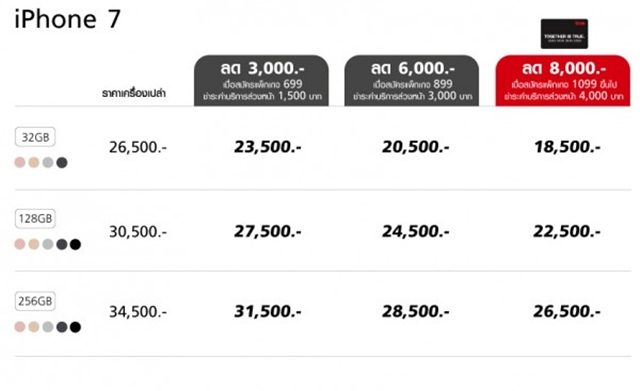Pick rose gold color for 32GB model
The image size is (640, 391).
coord(20,162)
